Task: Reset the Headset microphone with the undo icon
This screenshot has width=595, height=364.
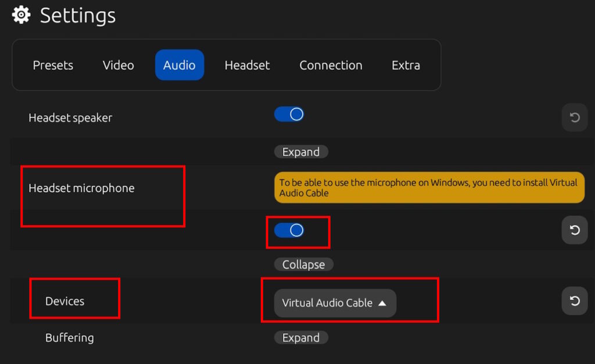Action: [574, 230]
